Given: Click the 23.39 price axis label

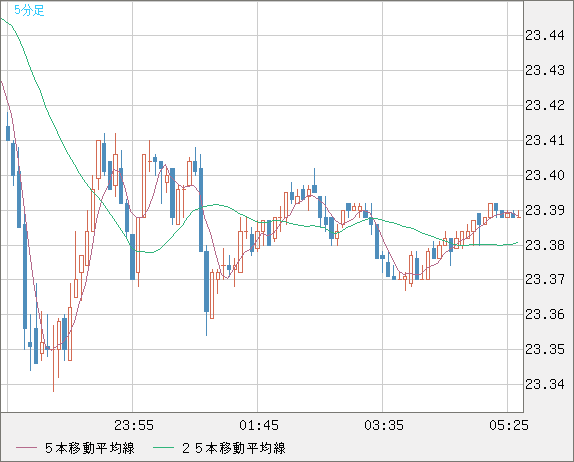Looking at the screenshot, I should tap(545, 210).
